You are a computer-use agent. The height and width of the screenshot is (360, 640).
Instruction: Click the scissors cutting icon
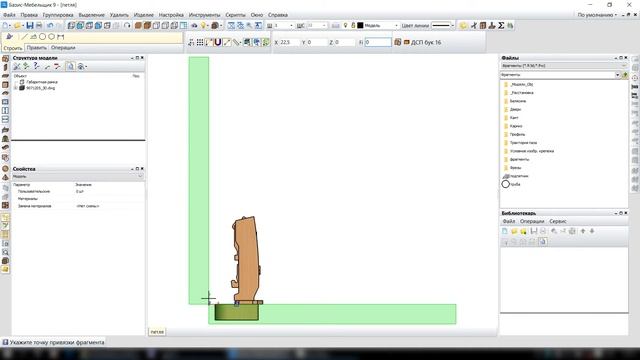pyautogui.click(x=473, y=25)
